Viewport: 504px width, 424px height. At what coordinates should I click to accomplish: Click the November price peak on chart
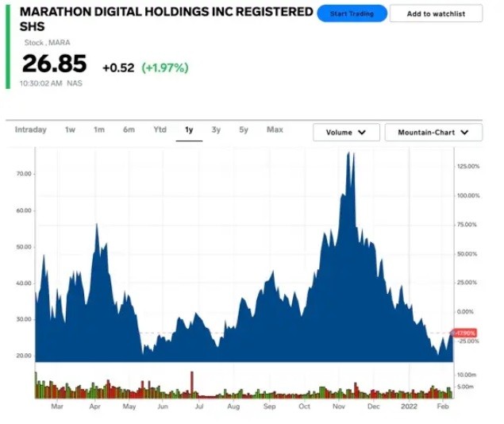[x=349, y=156]
